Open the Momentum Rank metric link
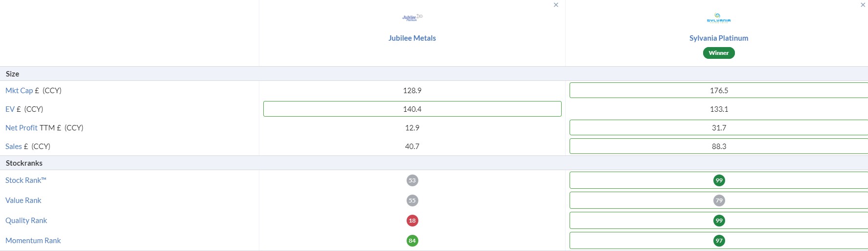Screen dimensions: 868x251 (33, 241)
